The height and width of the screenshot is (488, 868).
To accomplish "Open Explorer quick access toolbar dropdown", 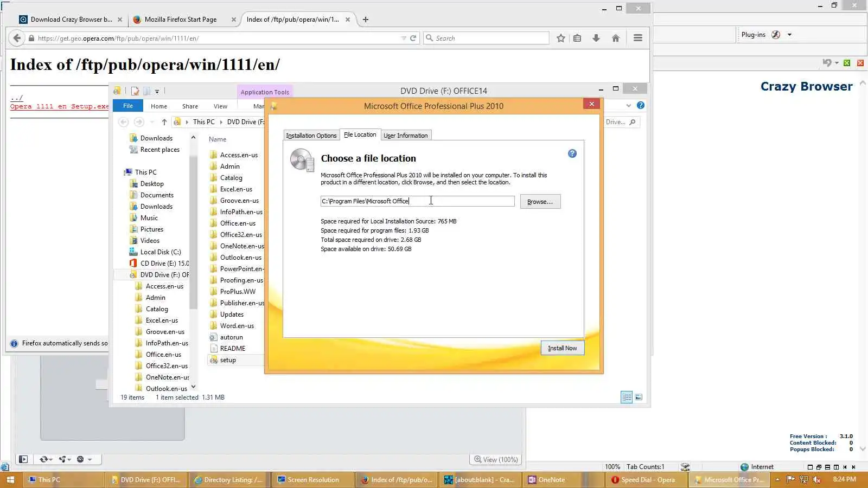I will tap(157, 91).
